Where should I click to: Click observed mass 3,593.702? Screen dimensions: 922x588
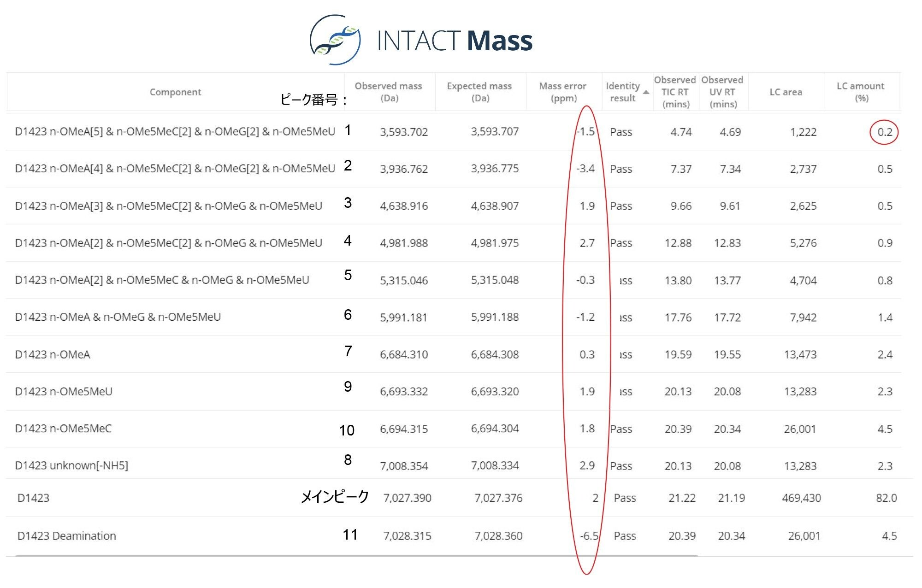point(404,132)
